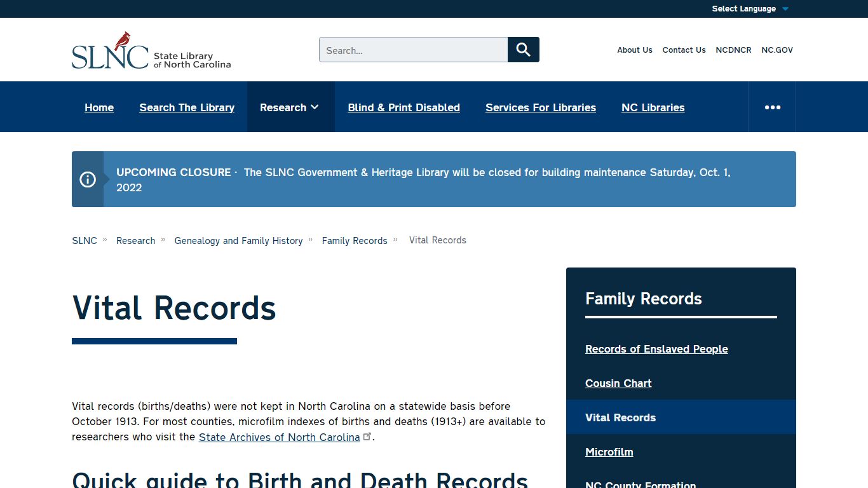Click the magnifying glass search button
This screenshot has width=868, height=488.
click(524, 50)
